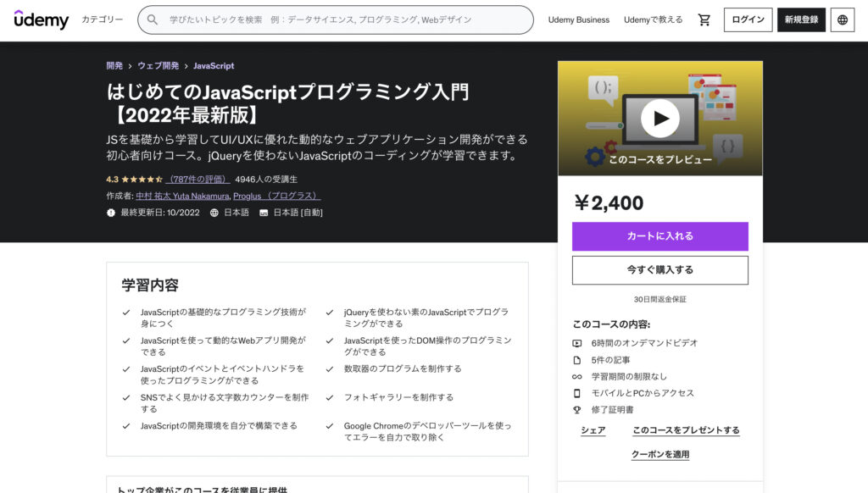Image resolution: width=868 pixels, height=493 pixels.
Task: Click checkmark beside 数取器のプログラムを制作する
Action: click(330, 369)
